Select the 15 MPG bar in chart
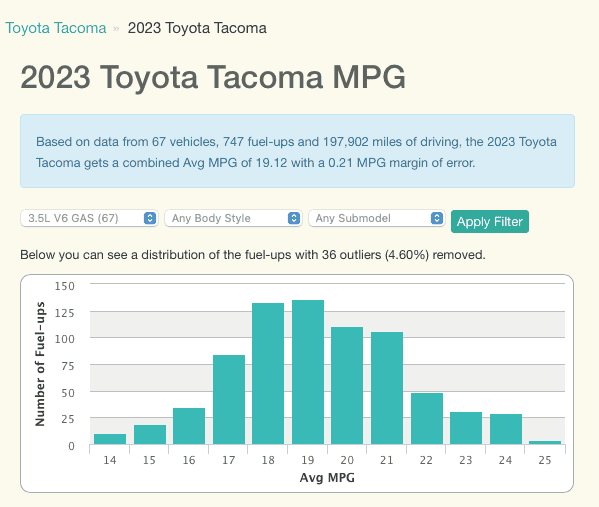 [150, 434]
